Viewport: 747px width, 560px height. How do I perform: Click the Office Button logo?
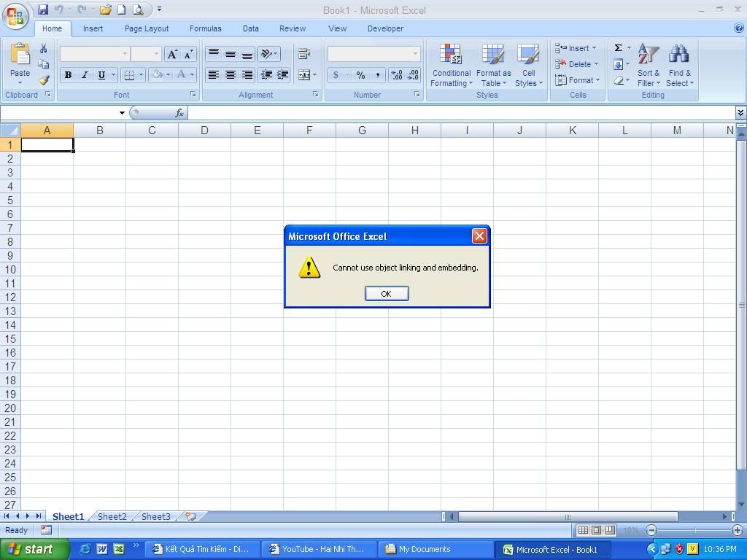pos(16,16)
